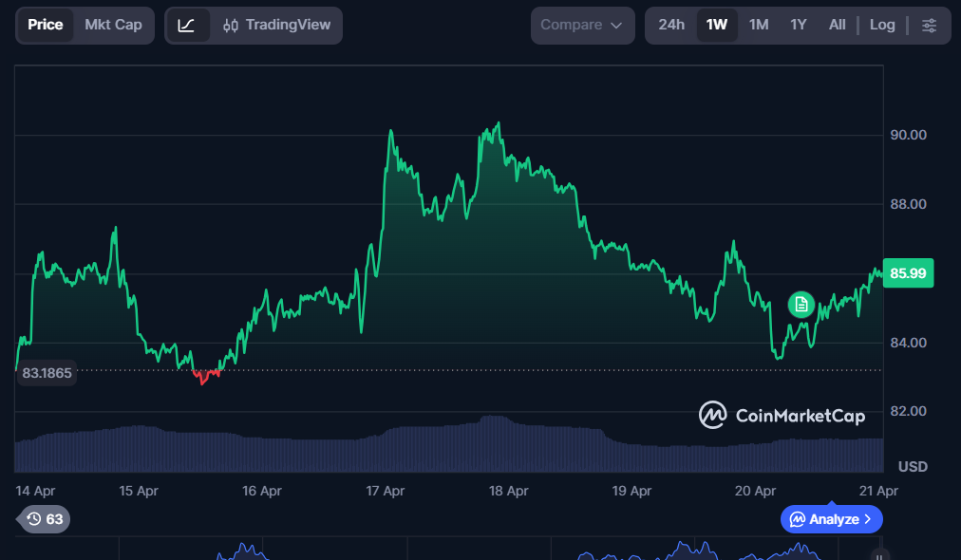Select the 1W time range
Viewport: 961px width, 560px height.
pos(717,25)
